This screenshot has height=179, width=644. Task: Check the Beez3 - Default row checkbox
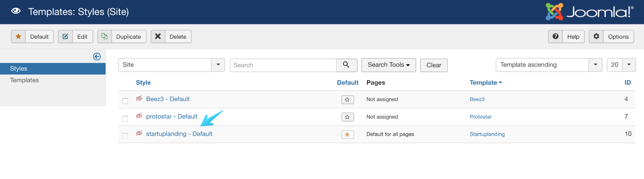pos(125,101)
